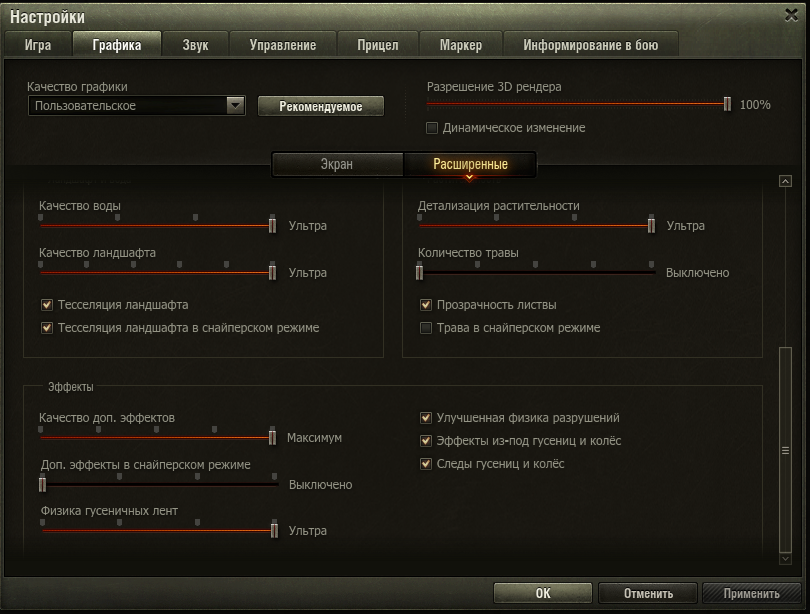Select the Графика tab

pos(117,45)
